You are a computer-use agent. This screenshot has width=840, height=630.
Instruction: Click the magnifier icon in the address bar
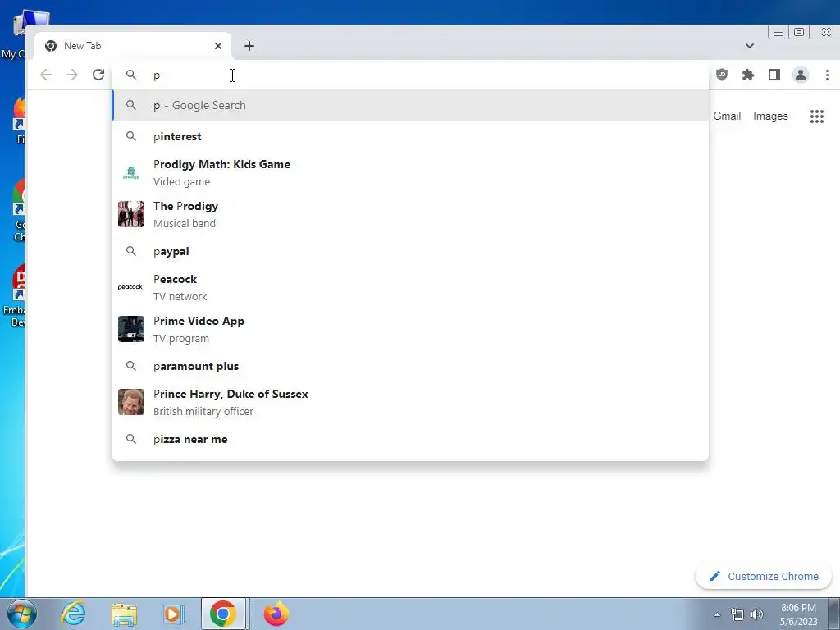pyautogui.click(x=131, y=75)
